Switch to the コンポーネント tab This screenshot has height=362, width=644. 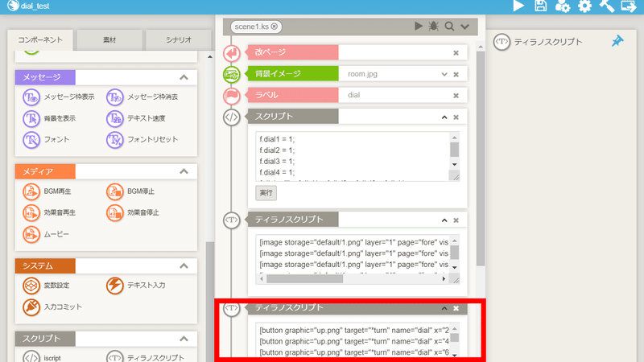coord(40,39)
